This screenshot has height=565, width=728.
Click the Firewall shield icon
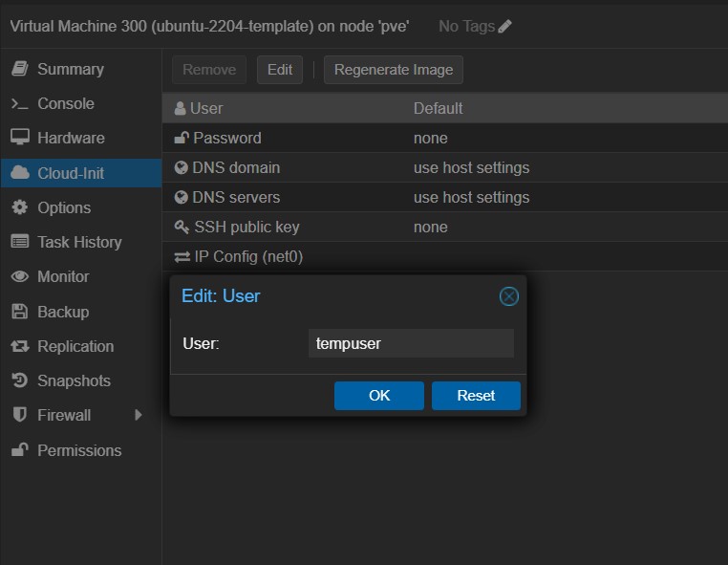pos(19,415)
